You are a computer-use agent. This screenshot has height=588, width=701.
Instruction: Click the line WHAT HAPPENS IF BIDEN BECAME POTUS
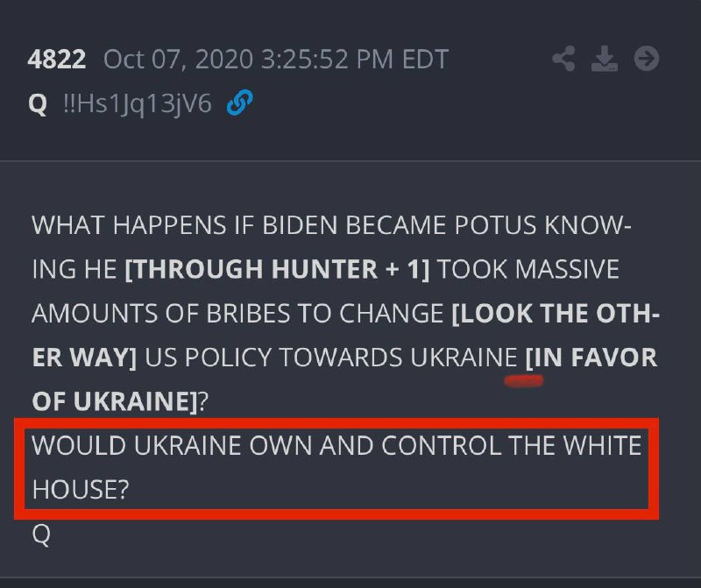(x=331, y=225)
